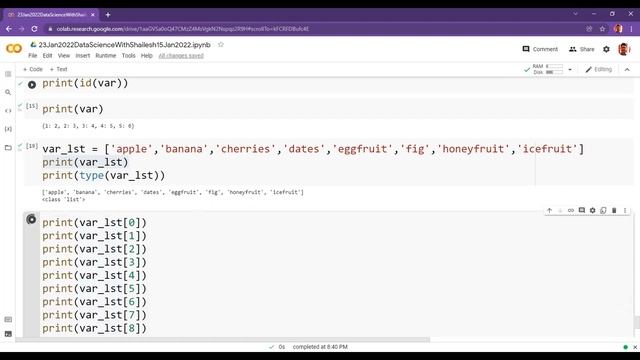
Task: Click the browser address bar URL
Action: point(182,29)
